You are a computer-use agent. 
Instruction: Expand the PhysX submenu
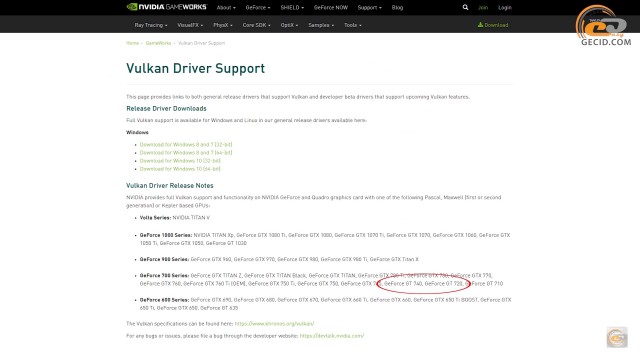point(222,25)
